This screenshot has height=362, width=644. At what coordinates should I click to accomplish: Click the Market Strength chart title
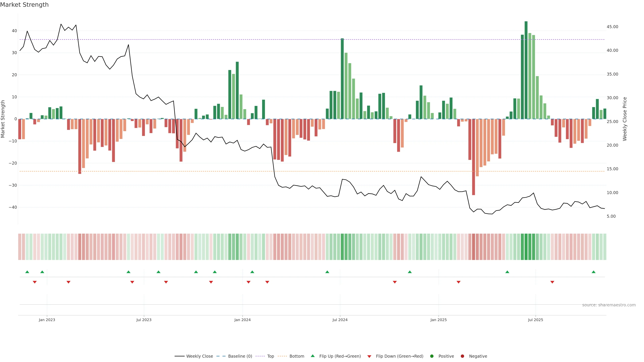(24, 5)
